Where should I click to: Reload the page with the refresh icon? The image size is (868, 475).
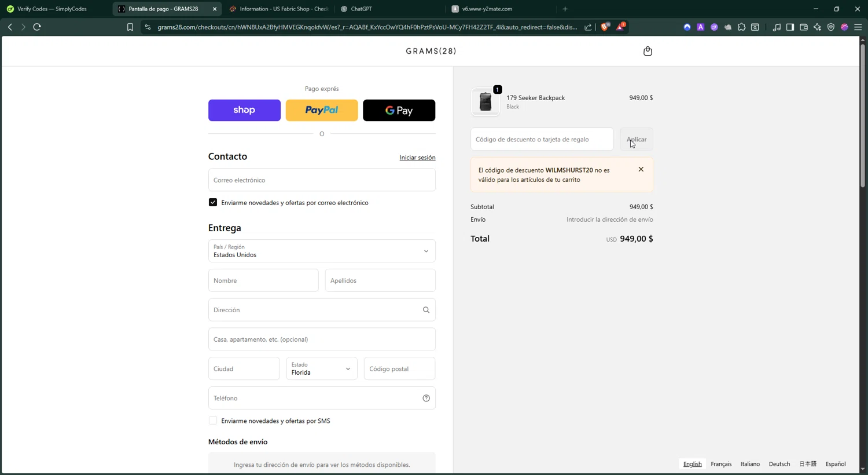[x=37, y=27]
